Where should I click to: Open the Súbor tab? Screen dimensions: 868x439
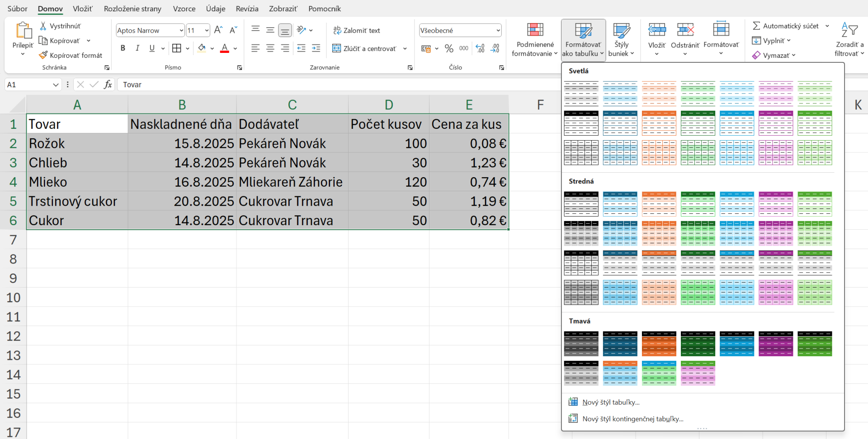[17, 9]
